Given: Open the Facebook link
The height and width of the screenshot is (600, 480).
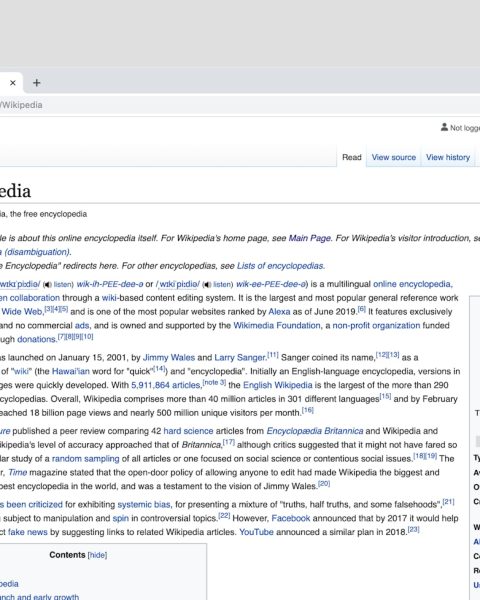Looking at the screenshot, I should pyautogui.click(x=291, y=518).
